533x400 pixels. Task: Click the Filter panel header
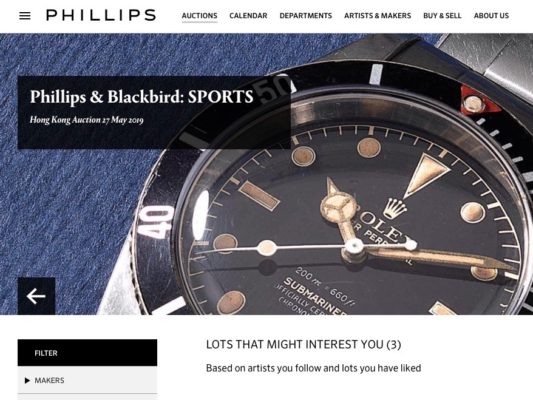point(87,353)
